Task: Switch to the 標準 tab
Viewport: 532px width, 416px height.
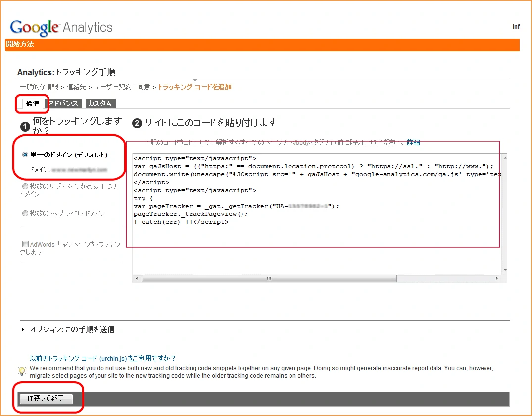Action: (32, 103)
